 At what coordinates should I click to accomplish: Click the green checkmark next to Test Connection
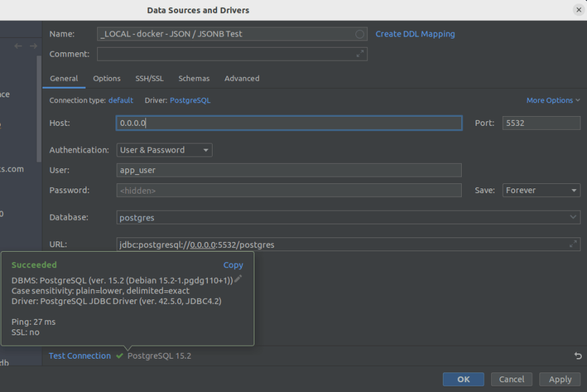click(119, 356)
